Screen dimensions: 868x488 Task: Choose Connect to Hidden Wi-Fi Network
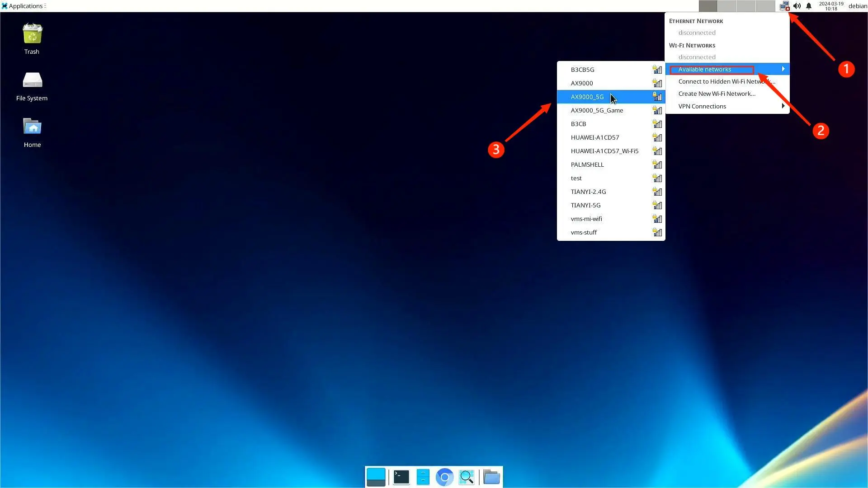coord(727,81)
